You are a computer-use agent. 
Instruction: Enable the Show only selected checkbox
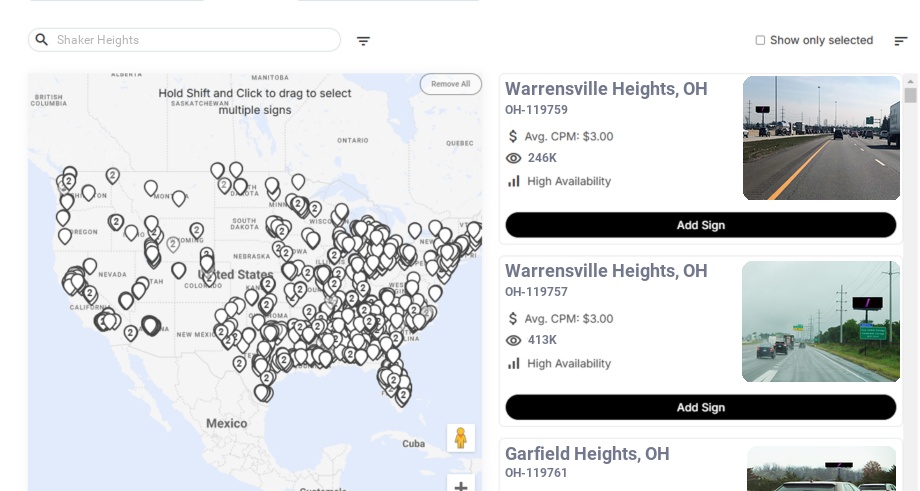(760, 41)
